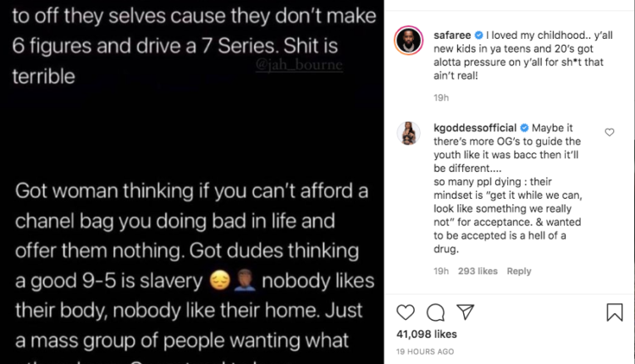Click the 19h timestamp under safaree's caption
Screen dimensions: 635x364
pyautogui.click(x=441, y=97)
